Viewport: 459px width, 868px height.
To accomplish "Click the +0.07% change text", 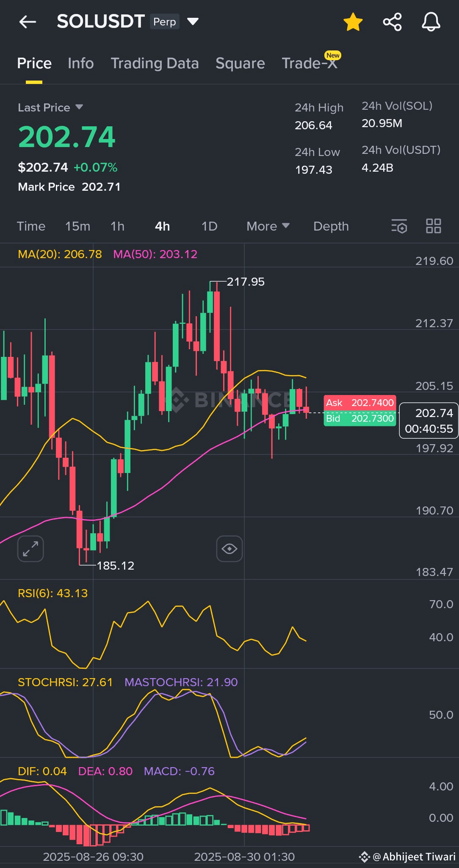I will (95, 167).
